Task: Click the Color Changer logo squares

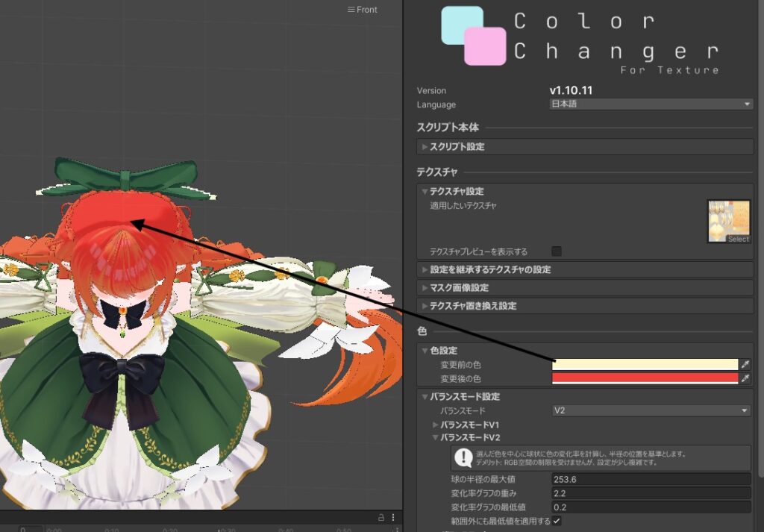Action: [473, 35]
